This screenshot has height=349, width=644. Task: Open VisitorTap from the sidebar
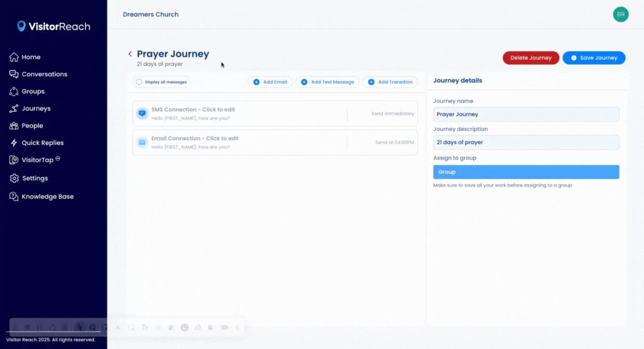tap(37, 160)
